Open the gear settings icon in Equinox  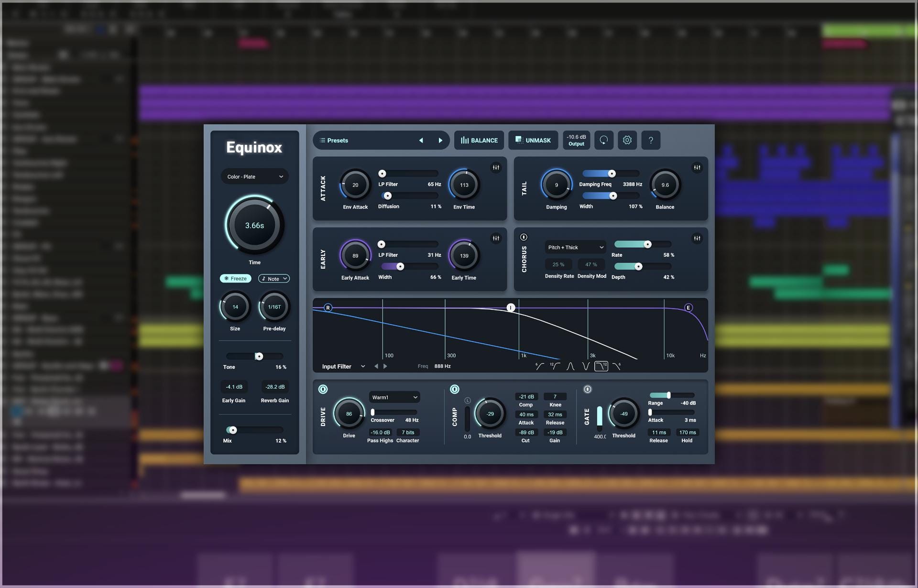click(x=627, y=140)
